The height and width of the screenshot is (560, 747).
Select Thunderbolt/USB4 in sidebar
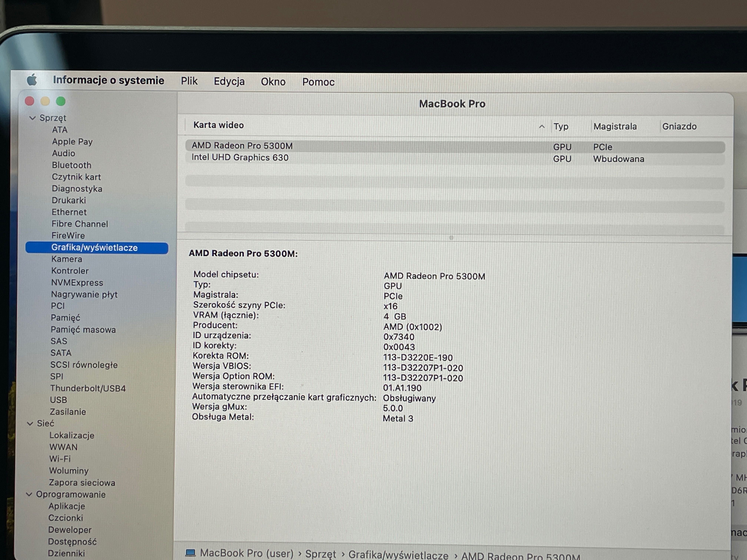(x=88, y=388)
